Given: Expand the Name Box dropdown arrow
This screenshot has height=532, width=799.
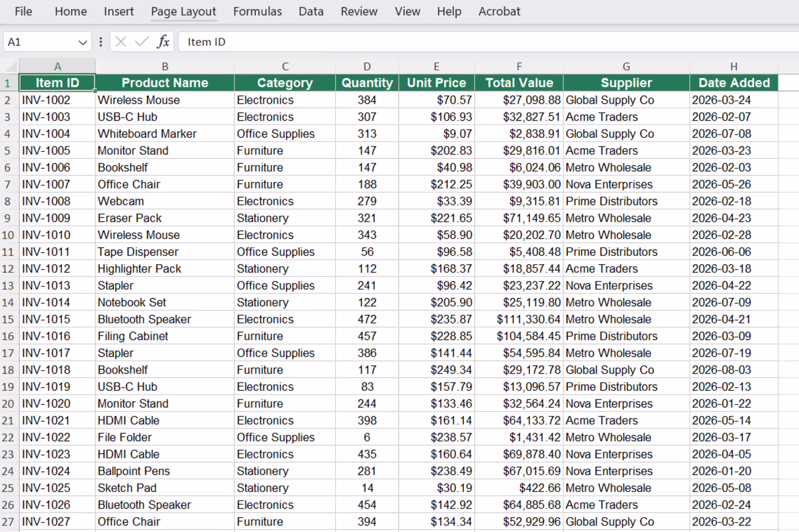Looking at the screenshot, I should 82,42.
